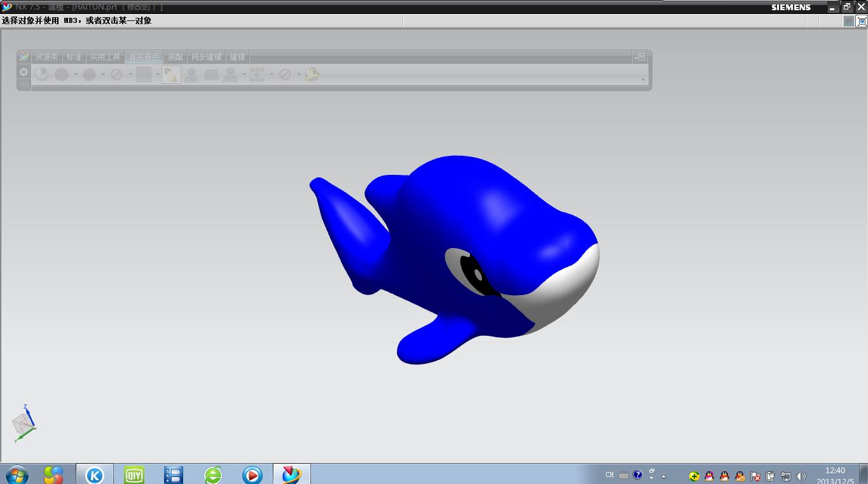
Task: Open the 同步建模 tab
Action: click(x=207, y=57)
